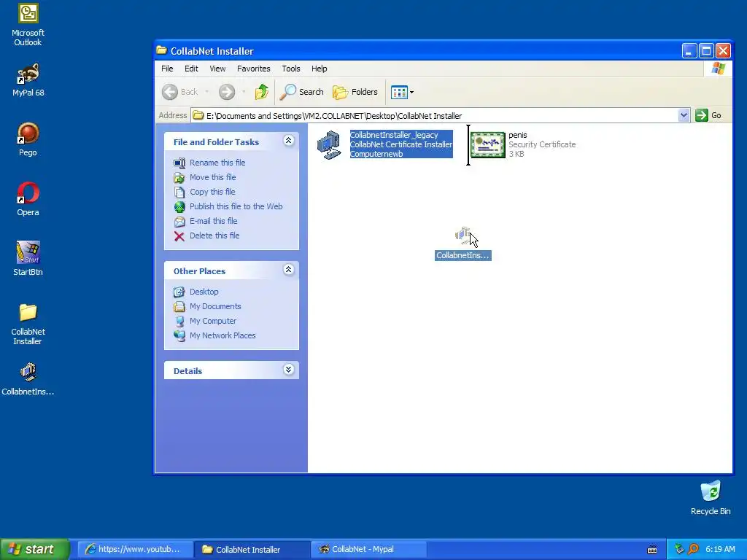747x560 pixels.
Task: Launch MyPal 68 browser shortcut
Action: [x=28, y=79]
